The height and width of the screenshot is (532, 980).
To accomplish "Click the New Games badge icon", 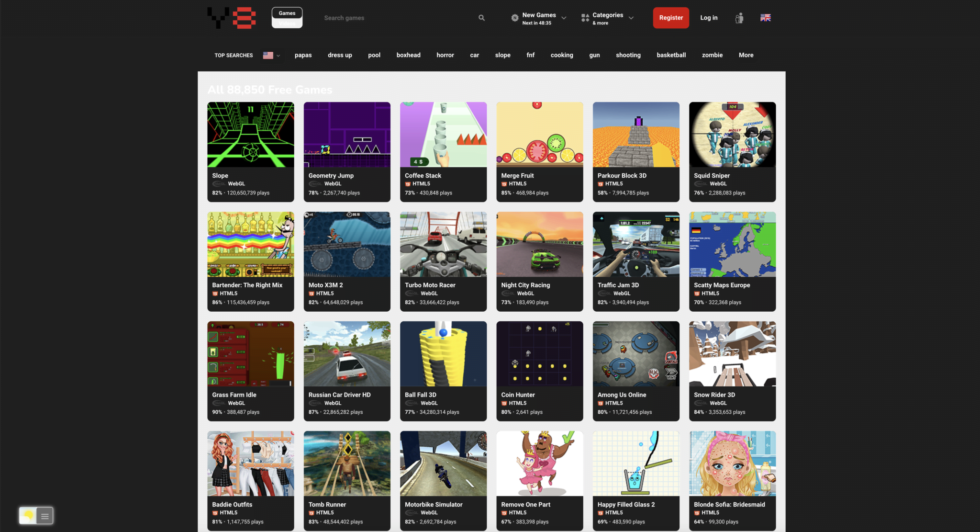I will click(514, 18).
